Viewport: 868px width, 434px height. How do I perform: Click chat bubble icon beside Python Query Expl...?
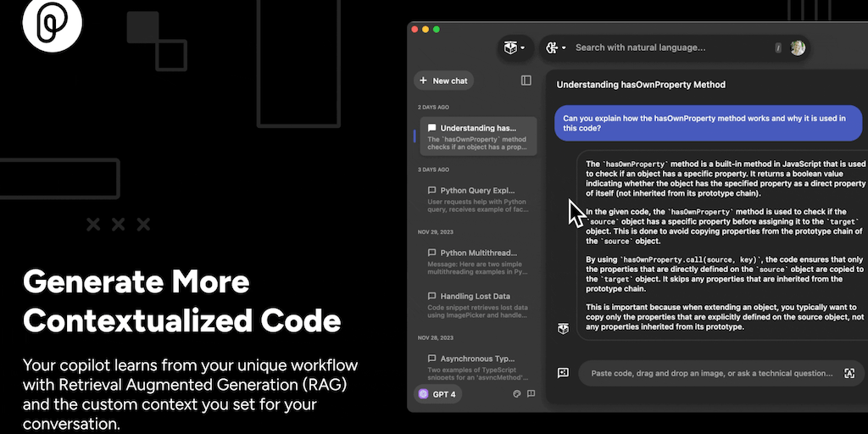pos(431,191)
